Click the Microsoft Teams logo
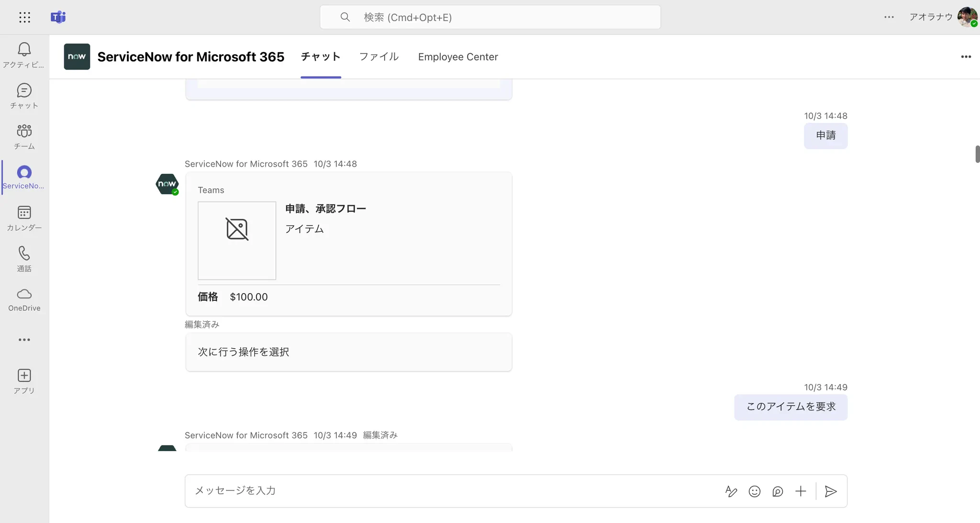 (x=58, y=17)
